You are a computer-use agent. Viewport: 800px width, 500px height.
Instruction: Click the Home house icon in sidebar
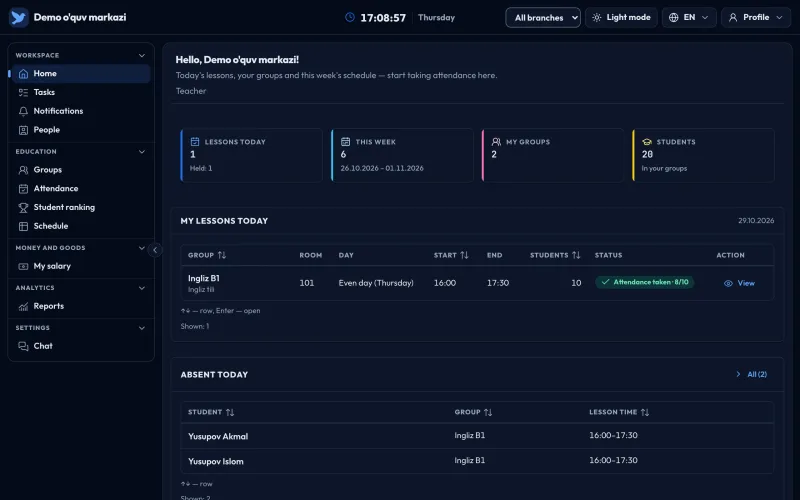coord(23,74)
